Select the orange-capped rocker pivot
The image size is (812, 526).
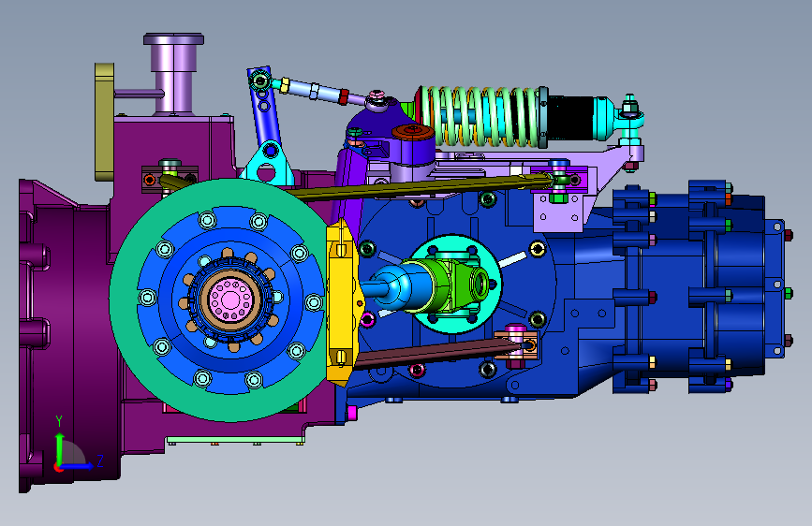[x=413, y=131]
